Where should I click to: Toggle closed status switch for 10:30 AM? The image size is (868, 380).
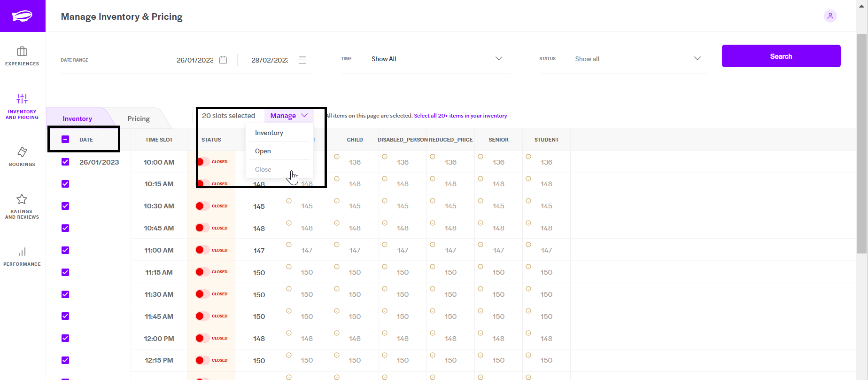point(202,206)
